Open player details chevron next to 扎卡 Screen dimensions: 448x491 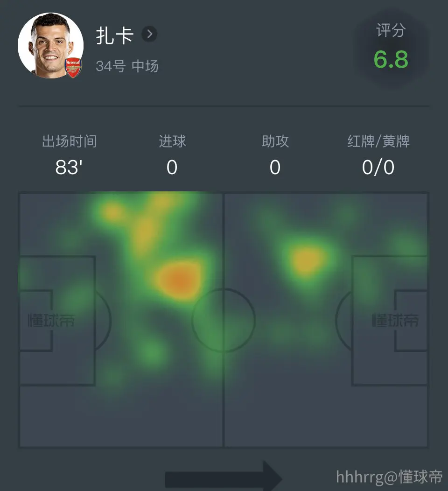149,34
